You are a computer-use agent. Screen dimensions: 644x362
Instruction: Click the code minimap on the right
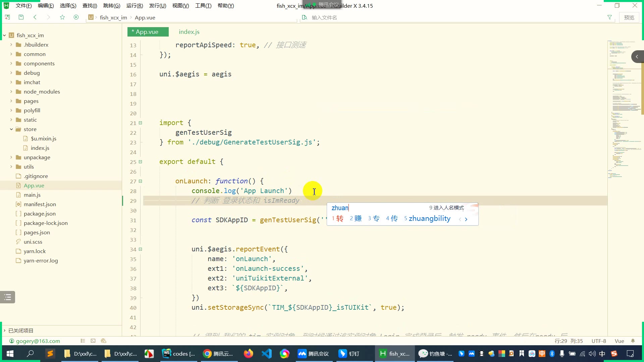click(x=625, y=109)
